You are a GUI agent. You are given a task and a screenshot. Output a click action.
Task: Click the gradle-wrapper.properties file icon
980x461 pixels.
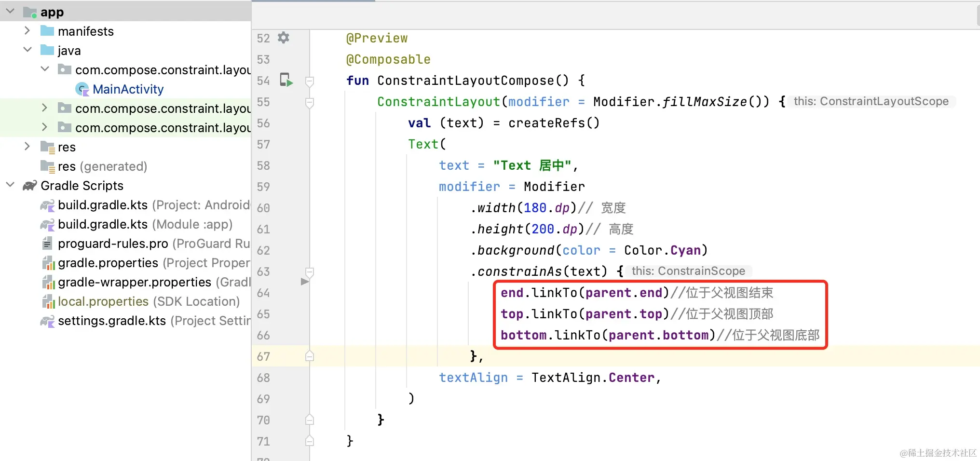(x=48, y=282)
